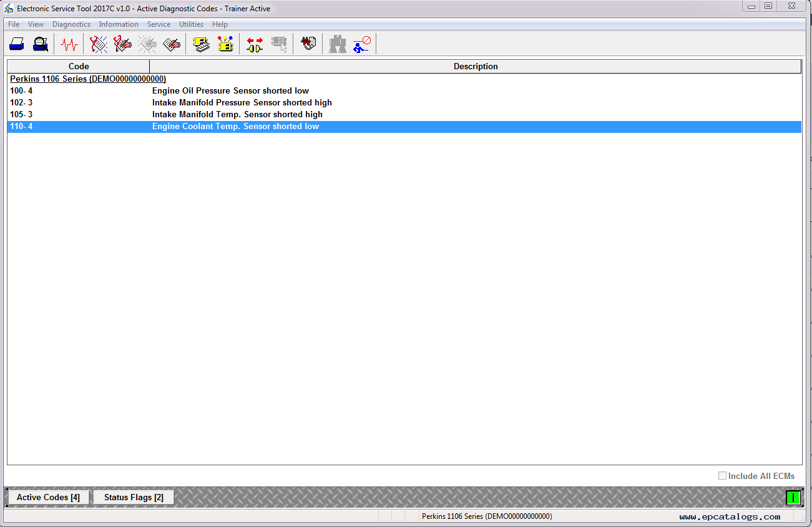Tick the Include All ECMs checkbox
Viewport: 812px width, 527px height.
(x=722, y=476)
